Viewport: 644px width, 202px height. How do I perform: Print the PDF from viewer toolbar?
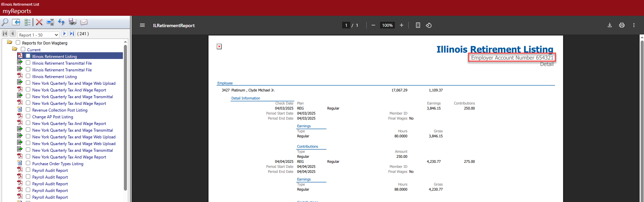[x=622, y=25]
